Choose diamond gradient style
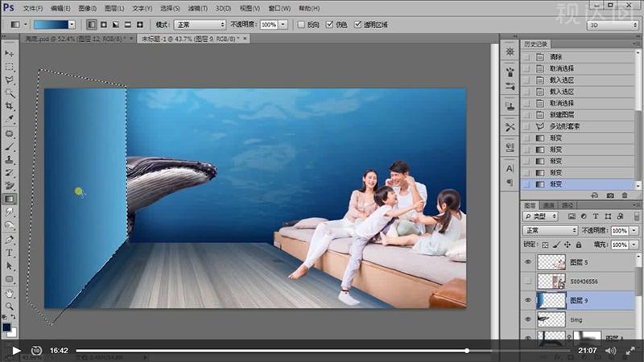 coord(140,25)
